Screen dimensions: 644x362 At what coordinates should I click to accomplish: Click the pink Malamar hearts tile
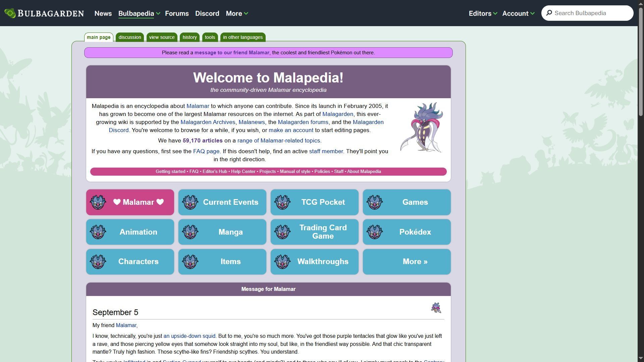(x=130, y=202)
